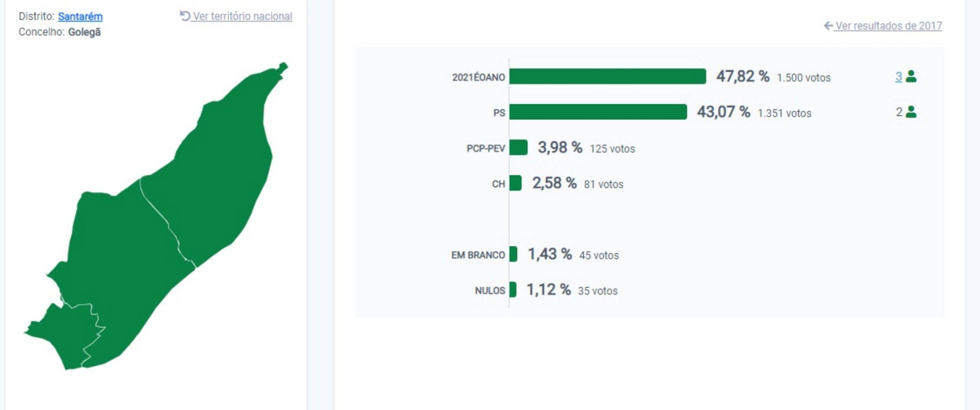This screenshot has height=410, width=980.
Task: Click the CH result bar
Action: (x=515, y=183)
